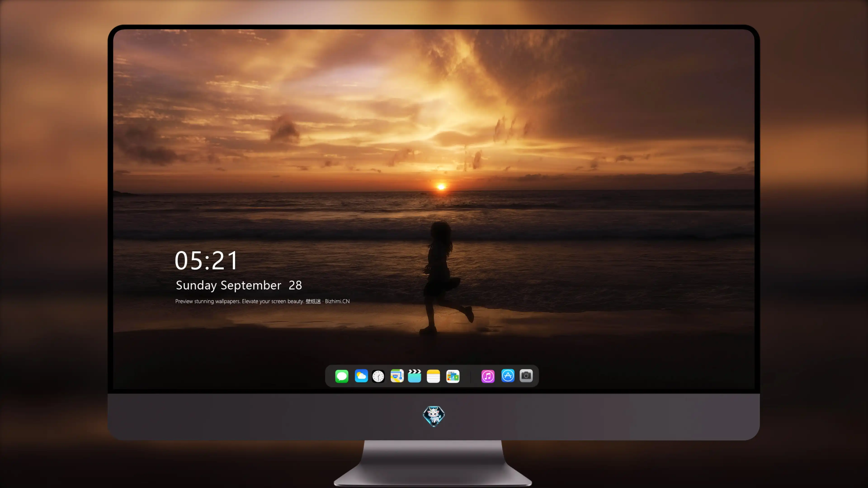The image size is (868, 488).
Task: Open the Maps app in the dock
Action: (397, 376)
